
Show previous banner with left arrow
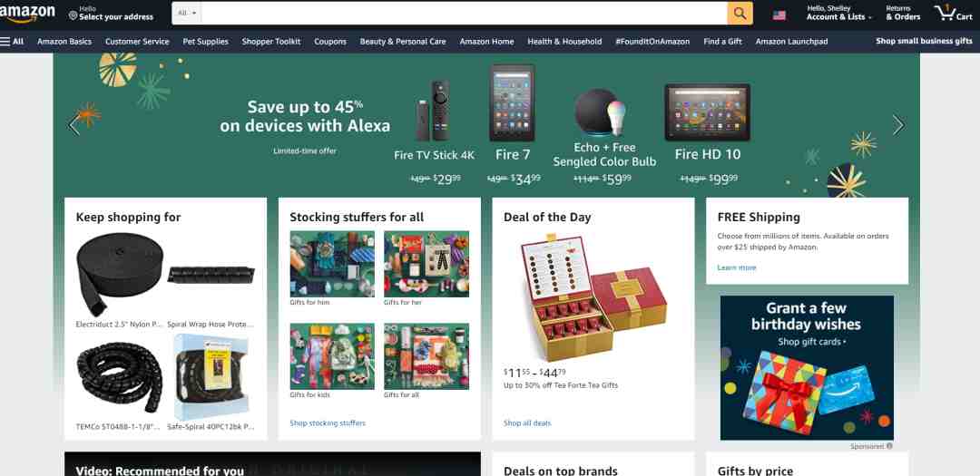click(73, 125)
